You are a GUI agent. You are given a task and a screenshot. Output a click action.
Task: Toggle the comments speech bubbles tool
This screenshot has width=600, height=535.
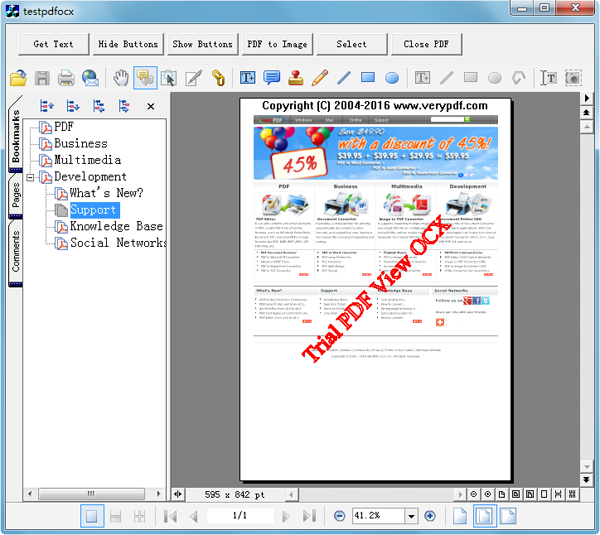click(145, 78)
